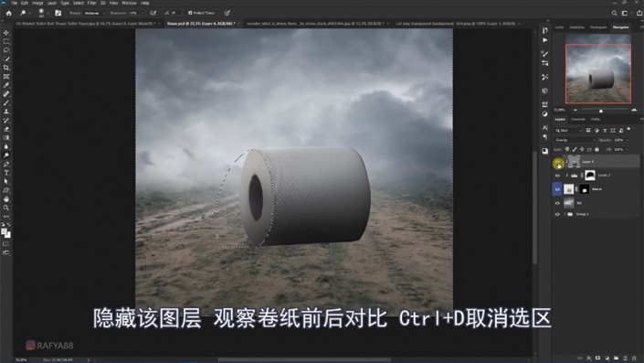Select the History Brush tool

[6, 121]
